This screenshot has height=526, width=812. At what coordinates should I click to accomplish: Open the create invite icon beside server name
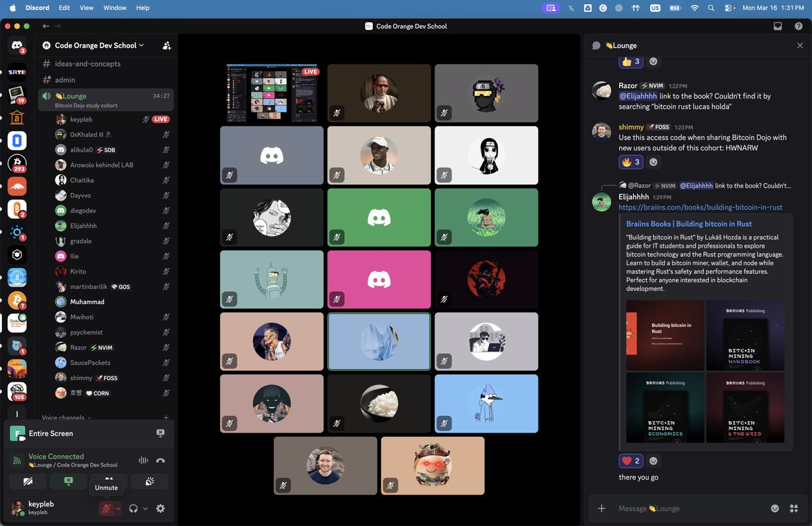click(x=166, y=45)
